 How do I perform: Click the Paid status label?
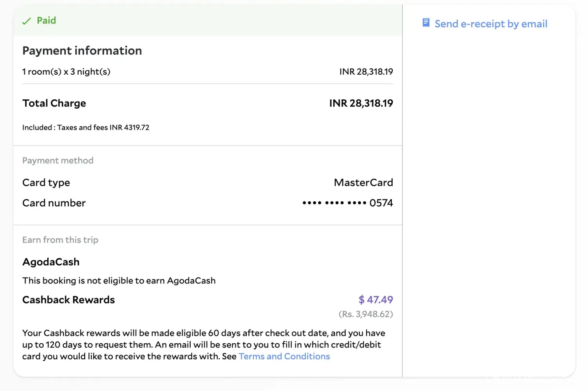(x=46, y=20)
